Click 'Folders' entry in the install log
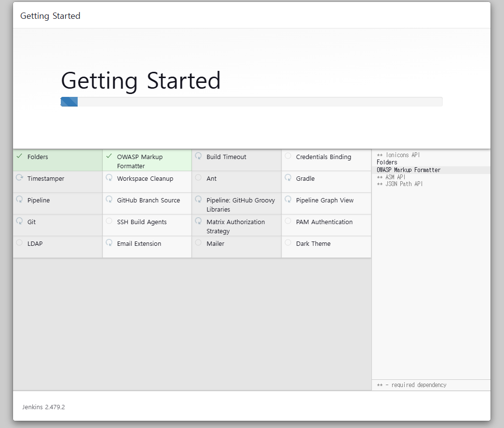Image resolution: width=504 pixels, height=428 pixels. (x=387, y=162)
